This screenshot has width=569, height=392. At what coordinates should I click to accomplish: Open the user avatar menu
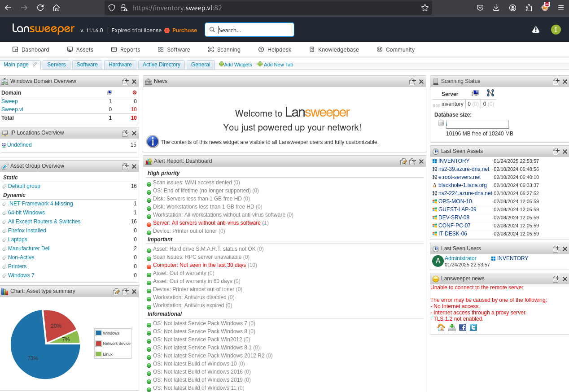[x=556, y=30]
